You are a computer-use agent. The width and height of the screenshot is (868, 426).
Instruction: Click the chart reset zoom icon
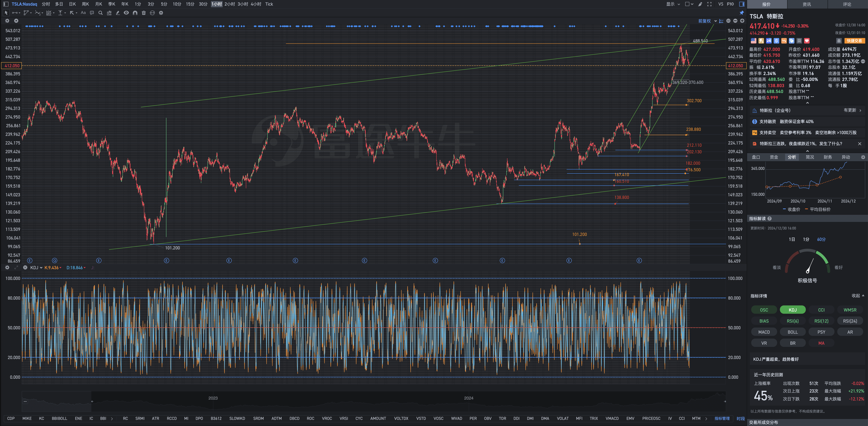coord(728,21)
